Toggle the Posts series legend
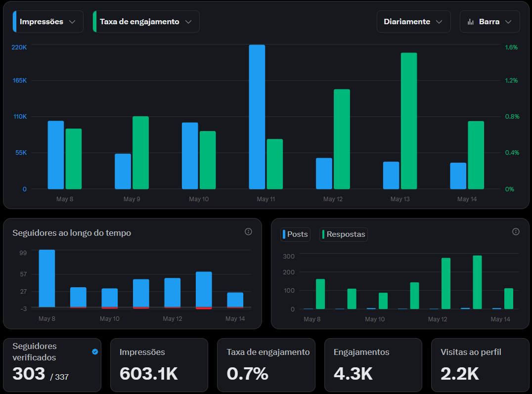 (x=295, y=234)
